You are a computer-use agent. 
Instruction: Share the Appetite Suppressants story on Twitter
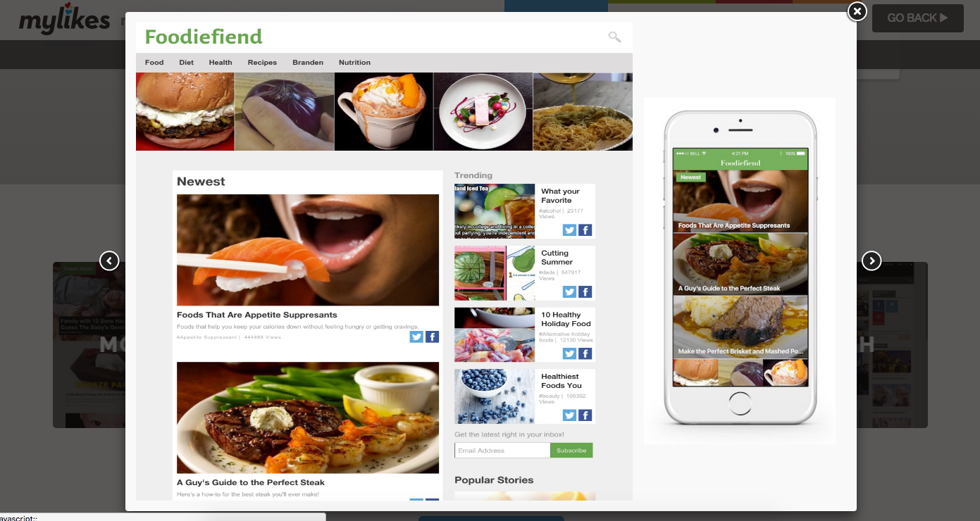[x=416, y=337]
